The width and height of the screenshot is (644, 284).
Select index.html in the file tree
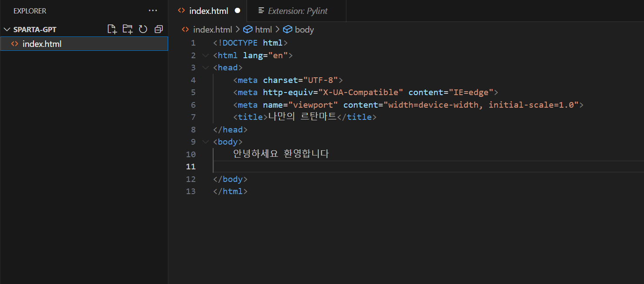click(84, 44)
